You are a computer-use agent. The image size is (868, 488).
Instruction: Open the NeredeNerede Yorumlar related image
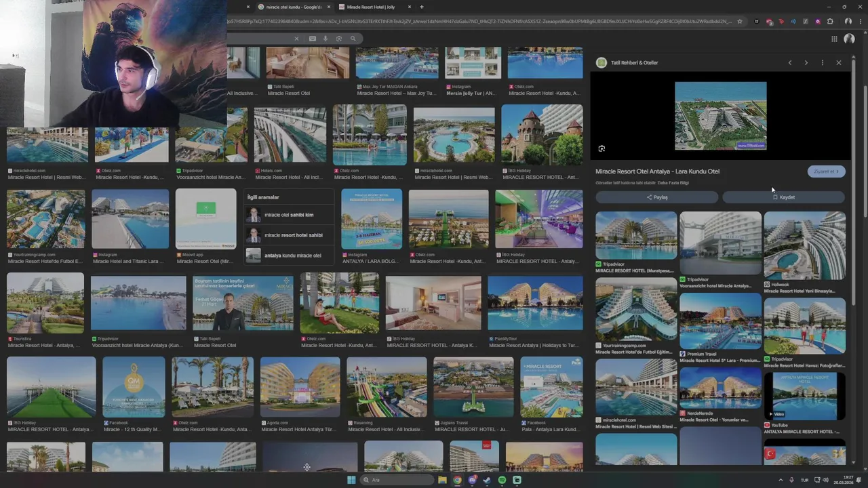tap(720, 388)
